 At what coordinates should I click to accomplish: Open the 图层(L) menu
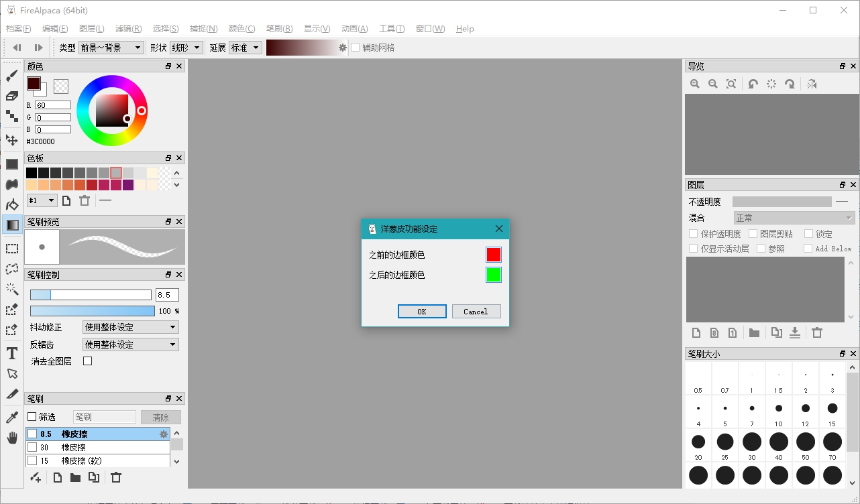click(92, 29)
